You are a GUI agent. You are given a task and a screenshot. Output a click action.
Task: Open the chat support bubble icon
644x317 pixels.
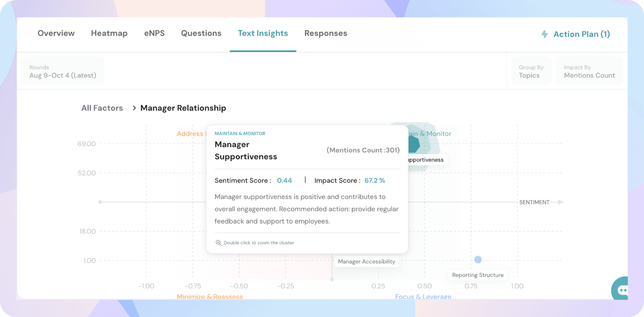(x=621, y=289)
